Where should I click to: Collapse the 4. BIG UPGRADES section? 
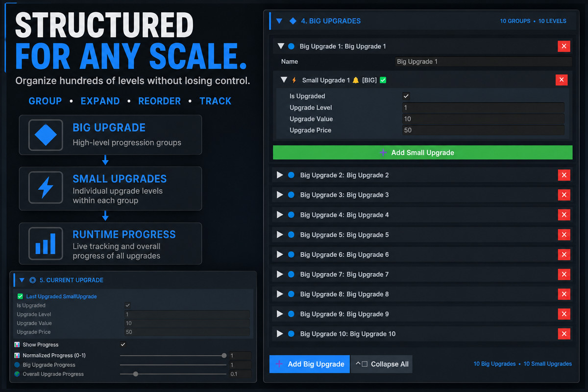279,21
